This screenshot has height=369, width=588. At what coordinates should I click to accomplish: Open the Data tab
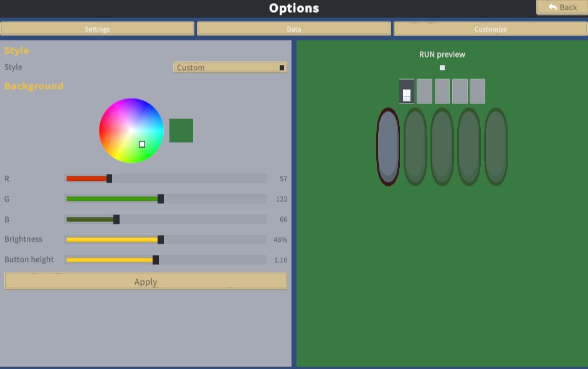pos(294,29)
